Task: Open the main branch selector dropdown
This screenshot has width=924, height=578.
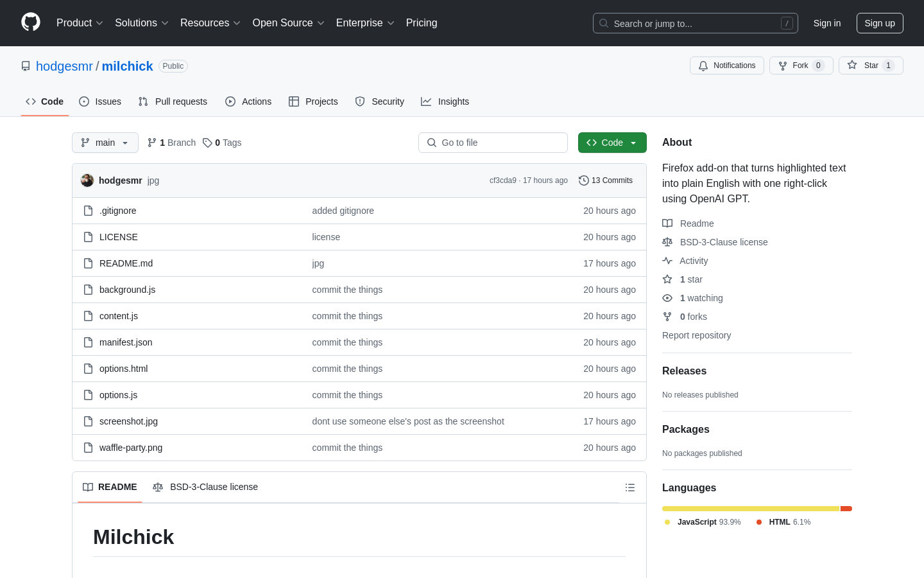Action: point(105,143)
